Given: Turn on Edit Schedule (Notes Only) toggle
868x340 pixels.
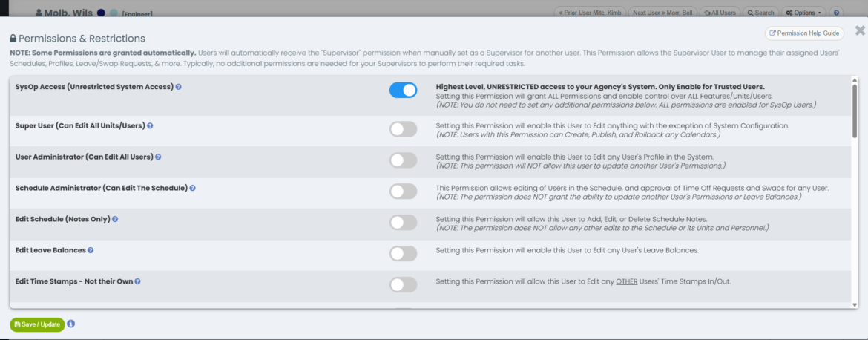Looking at the screenshot, I should tap(403, 223).
